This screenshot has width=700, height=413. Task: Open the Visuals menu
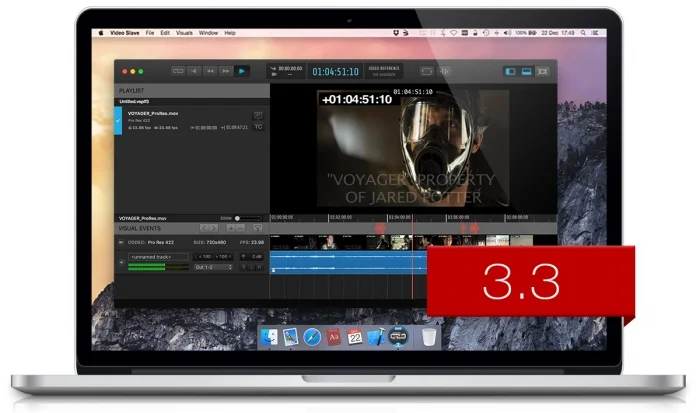coord(184,33)
